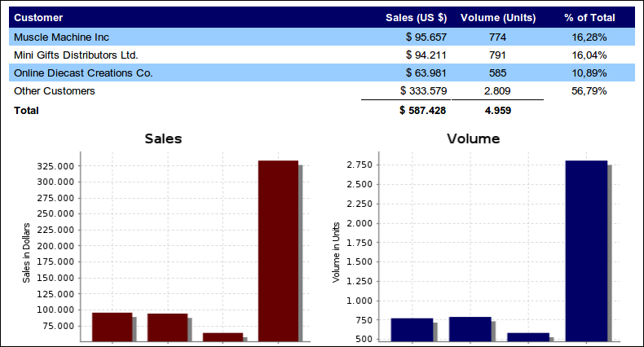Viewport: 644px width, 347px height.
Task: Click the first dark red bar in Sales chart
Action: coord(112,327)
